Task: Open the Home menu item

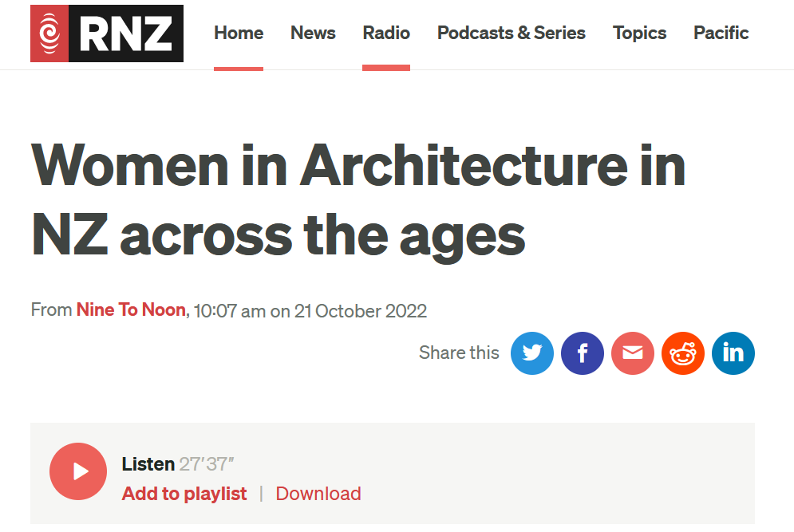Action: [239, 33]
